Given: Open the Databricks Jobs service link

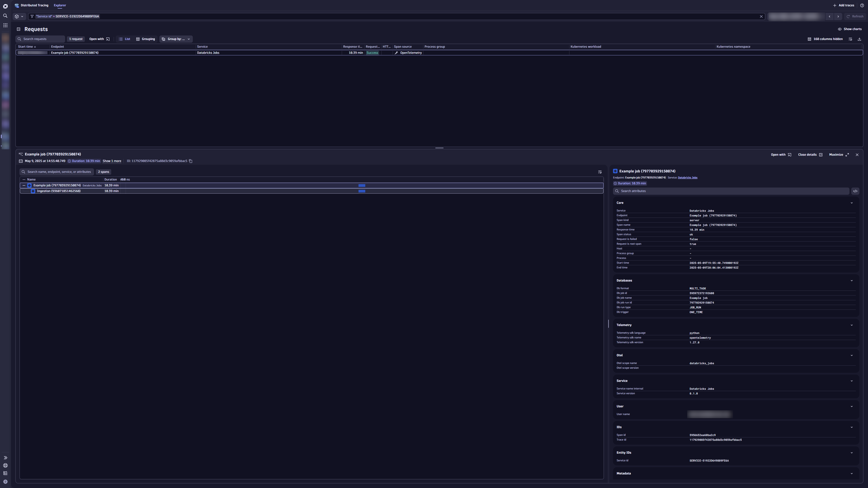Looking at the screenshot, I should click(x=687, y=178).
